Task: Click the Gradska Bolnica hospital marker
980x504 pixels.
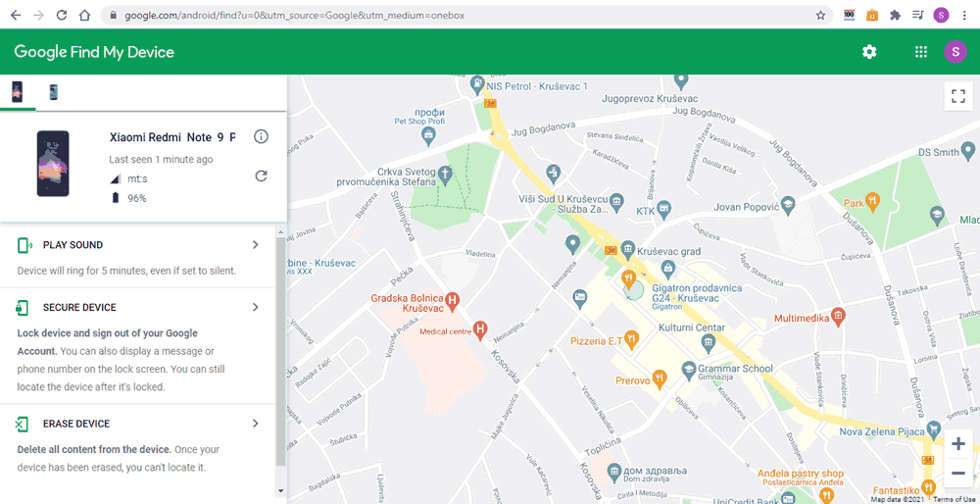Action: click(454, 300)
